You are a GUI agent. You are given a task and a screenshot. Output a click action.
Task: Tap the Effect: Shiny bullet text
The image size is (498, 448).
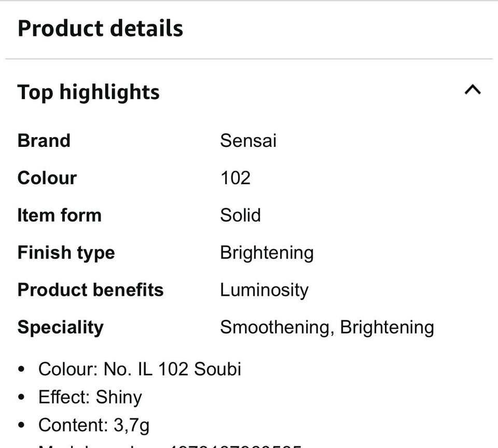90,397
